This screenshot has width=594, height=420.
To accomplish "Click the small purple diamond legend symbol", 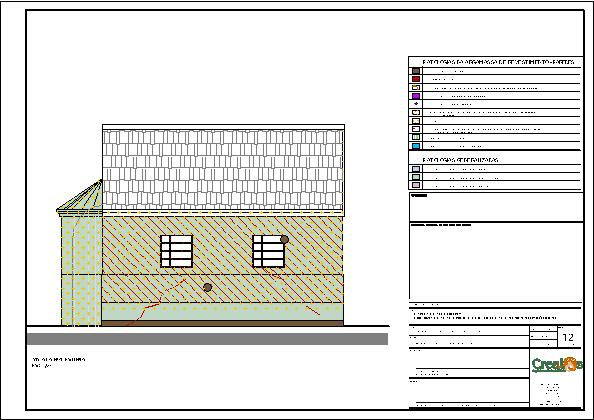I will 416,104.
